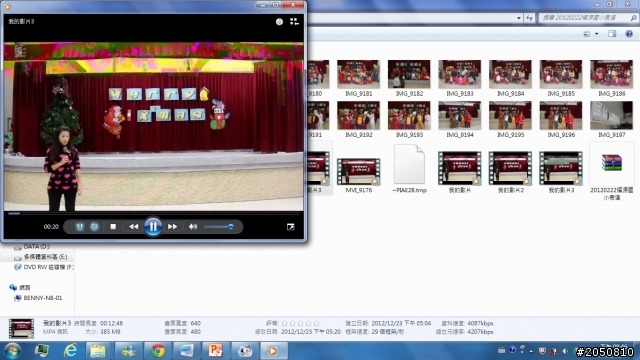Switch to Windows Media Player taskbar button
640x360 pixels.
point(273,351)
